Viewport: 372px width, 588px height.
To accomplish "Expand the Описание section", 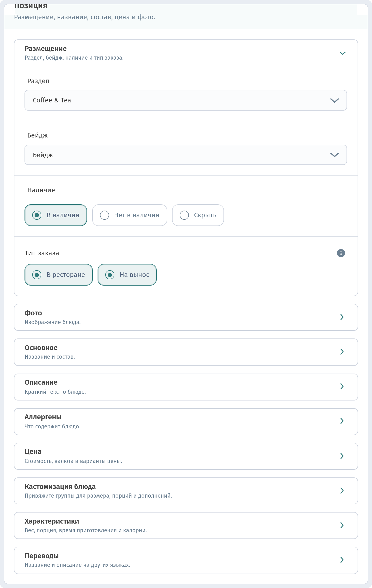I will point(186,387).
